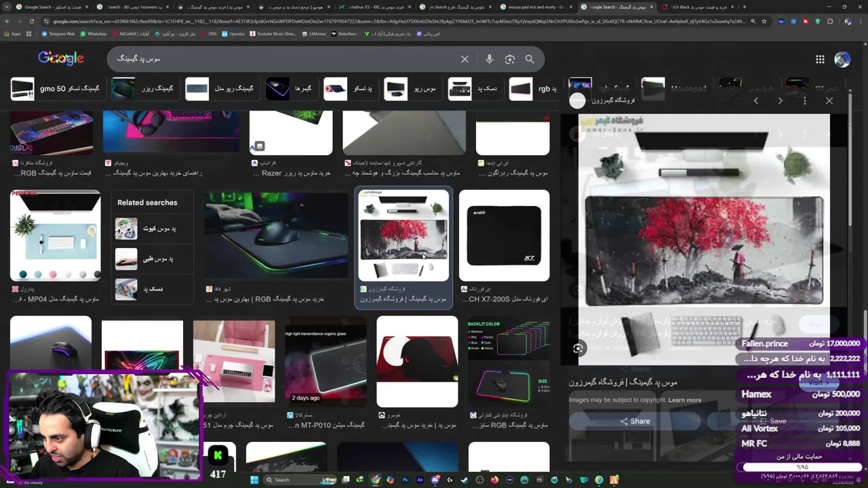
Task: Go back to previous browser page
Action: 7,22
